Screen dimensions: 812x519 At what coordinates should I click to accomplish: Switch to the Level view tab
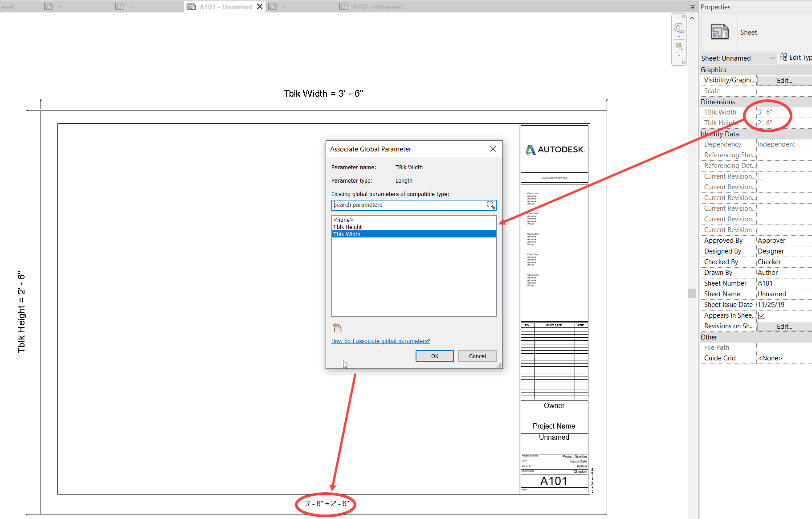[x=7, y=7]
